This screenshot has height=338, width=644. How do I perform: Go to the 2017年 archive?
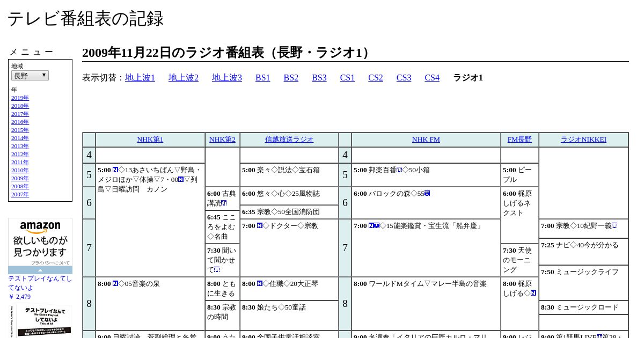pyautogui.click(x=20, y=114)
